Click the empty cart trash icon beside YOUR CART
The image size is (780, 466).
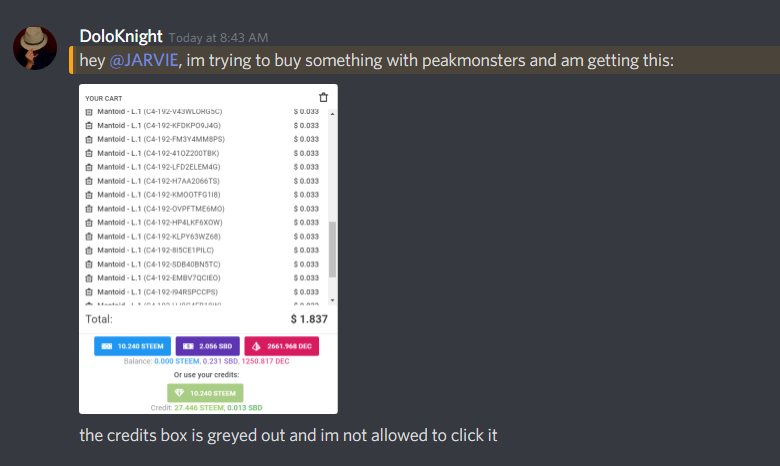pyautogui.click(x=323, y=97)
